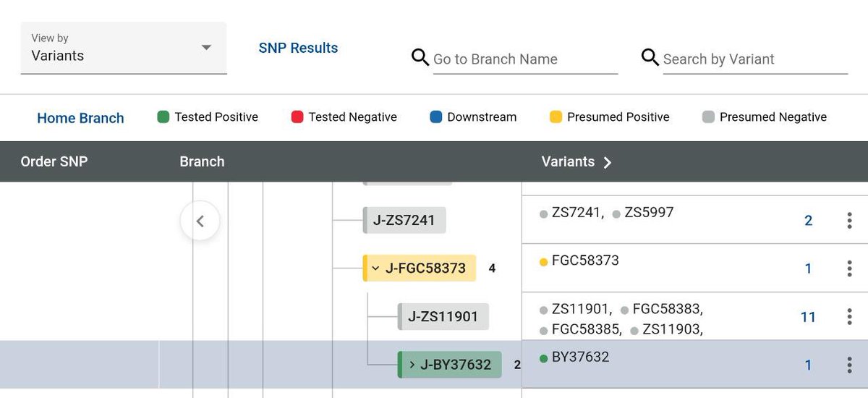Select the J-BY37632 branch node label
868x398 pixels.
pyautogui.click(x=456, y=365)
